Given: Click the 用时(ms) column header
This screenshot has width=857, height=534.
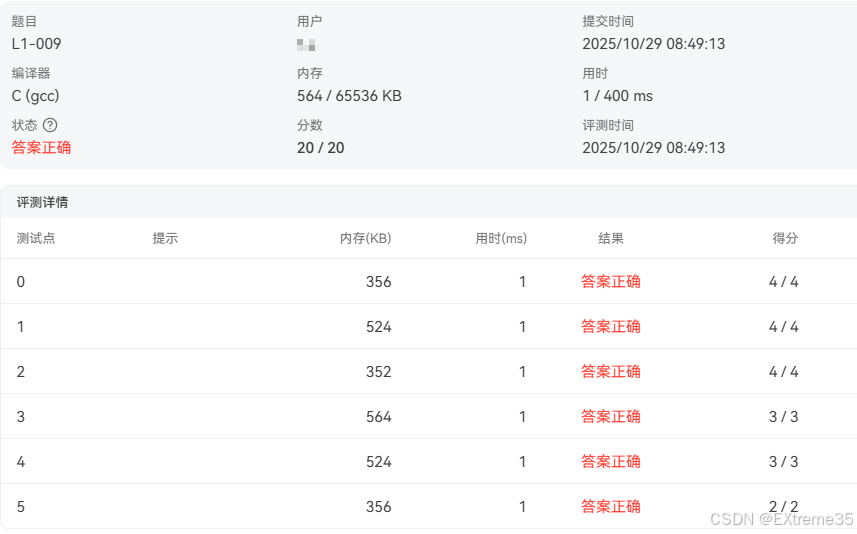Looking at the screenshot, I should [x=501, y=238].
